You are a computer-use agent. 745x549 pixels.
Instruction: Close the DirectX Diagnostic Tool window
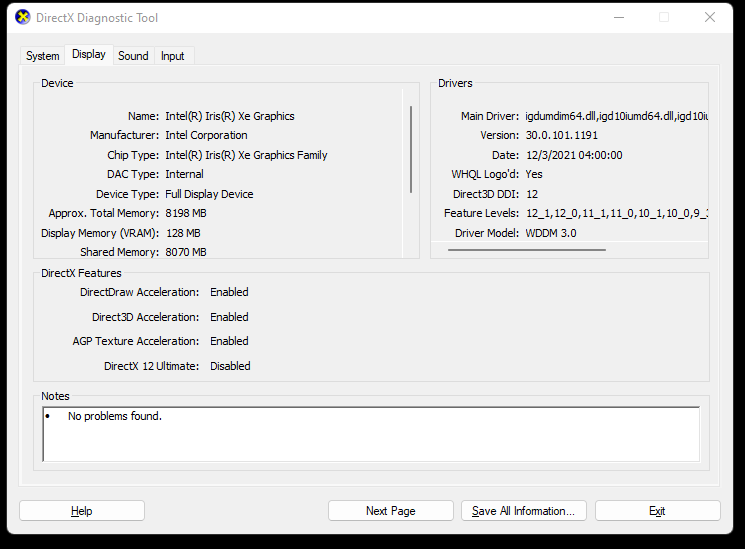point(710,18)
